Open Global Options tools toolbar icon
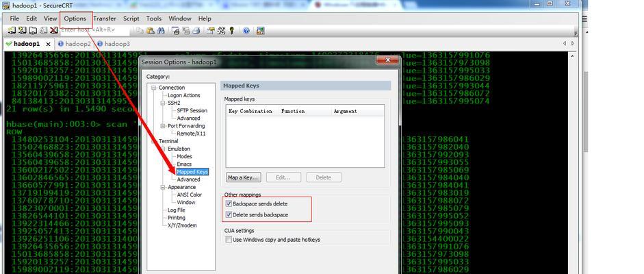Image resolution: width=644 pixels, height=274 pixels. click(x=221, y=30)
